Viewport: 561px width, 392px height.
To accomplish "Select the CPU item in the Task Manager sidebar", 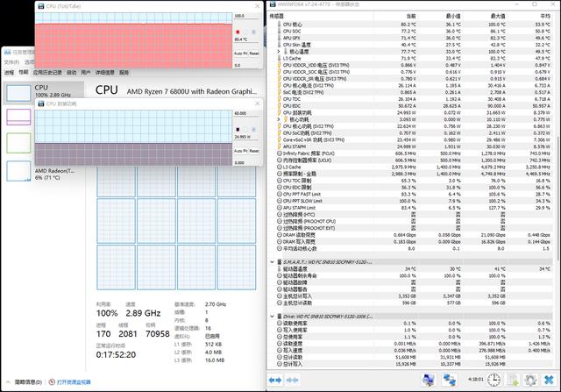I will coord(44,92).
